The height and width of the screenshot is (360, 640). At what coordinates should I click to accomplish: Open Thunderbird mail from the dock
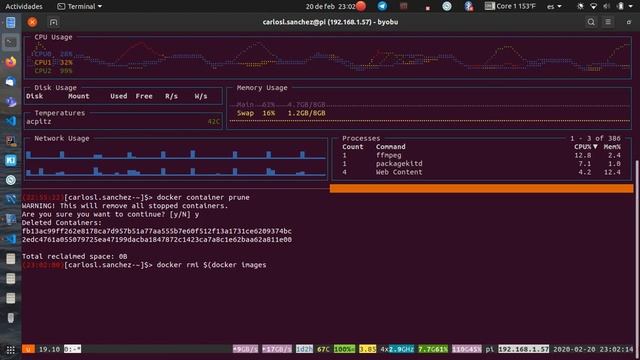[x=11, y=82]
